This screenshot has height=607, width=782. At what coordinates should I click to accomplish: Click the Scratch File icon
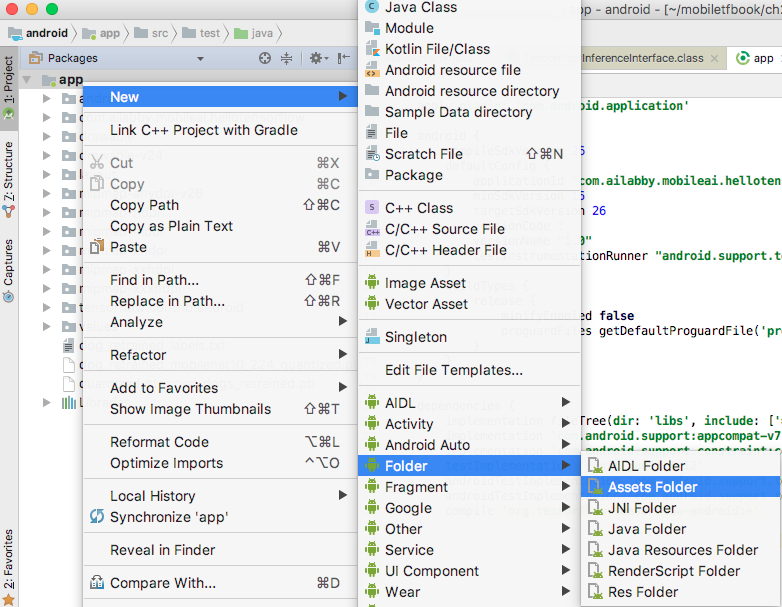(x=373, y=154)
